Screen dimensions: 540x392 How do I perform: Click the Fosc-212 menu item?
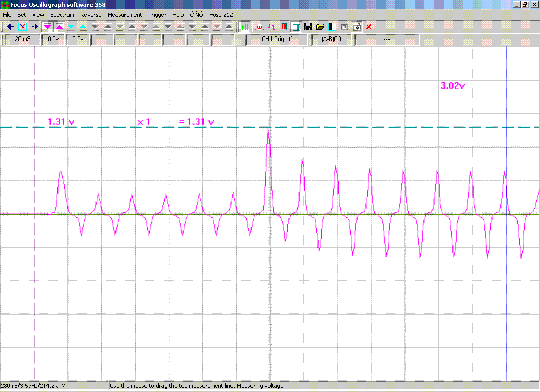(x=221, y=15)
